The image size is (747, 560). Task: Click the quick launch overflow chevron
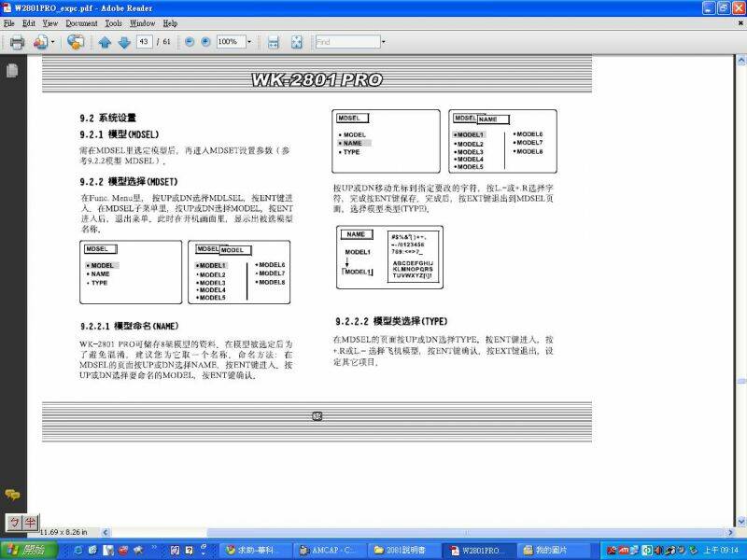point(154,548)
